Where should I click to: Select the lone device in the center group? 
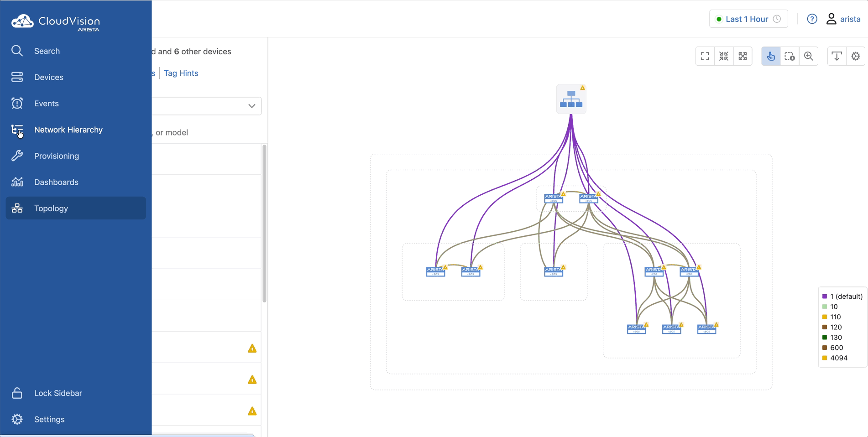(x=554, y=271)
